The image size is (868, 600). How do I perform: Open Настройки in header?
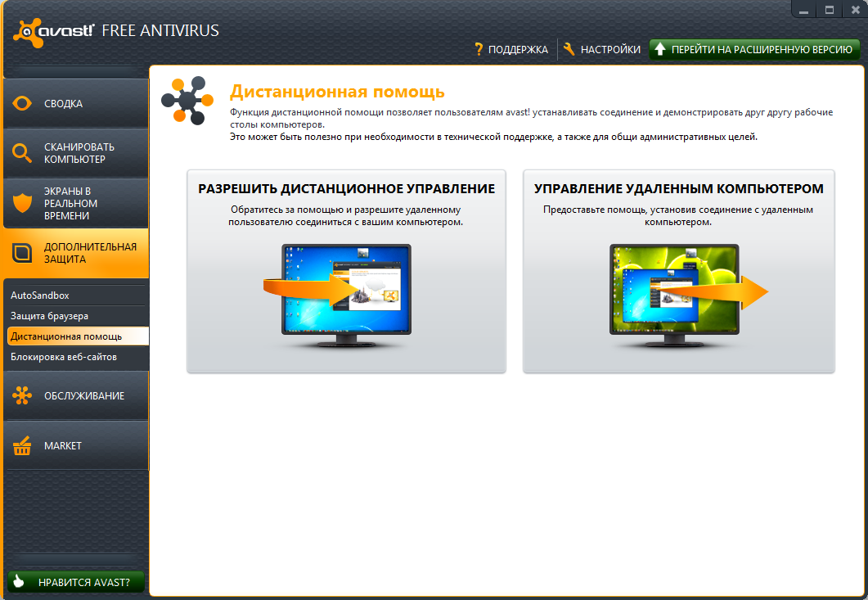(x=602, y=49)
